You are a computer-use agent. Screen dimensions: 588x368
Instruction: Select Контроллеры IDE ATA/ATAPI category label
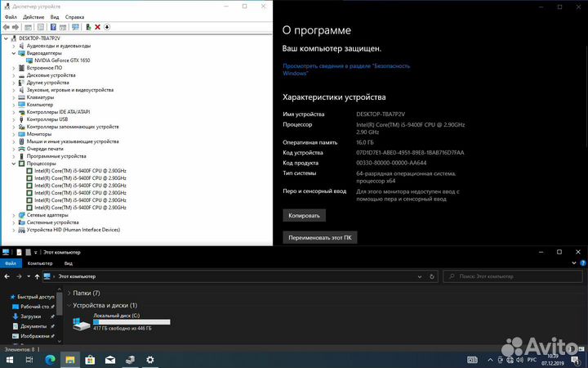click(58, 112)
